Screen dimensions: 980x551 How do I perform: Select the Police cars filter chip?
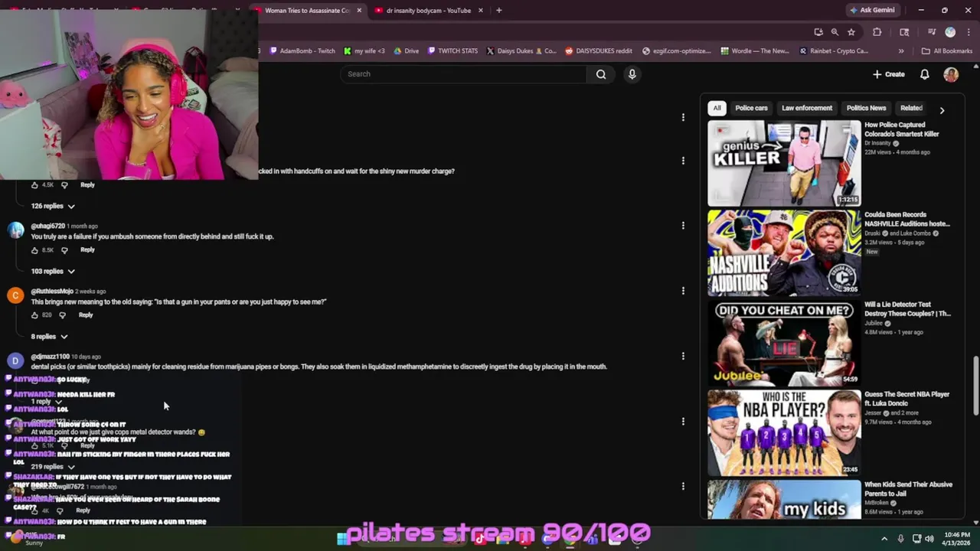[x=751, y=108]
